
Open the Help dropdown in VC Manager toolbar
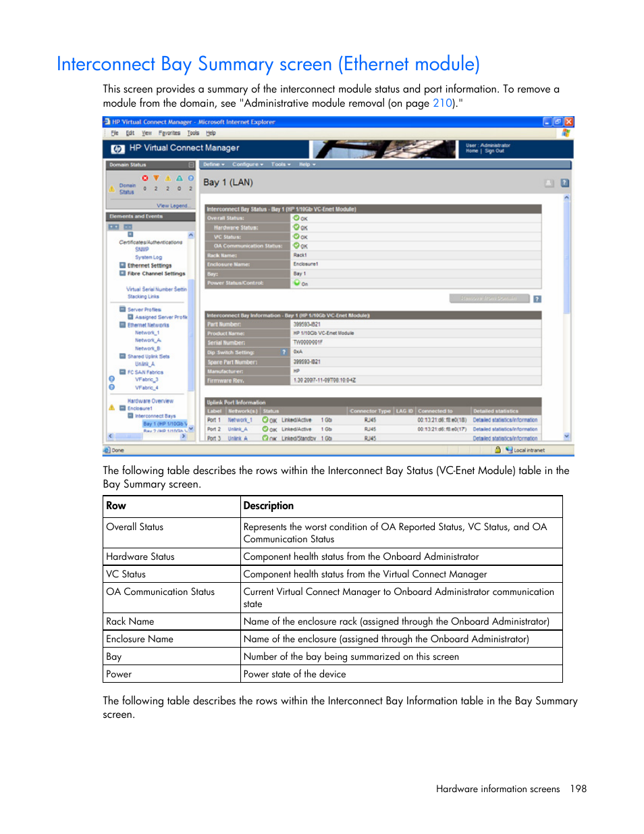click(x=307, y=164)
